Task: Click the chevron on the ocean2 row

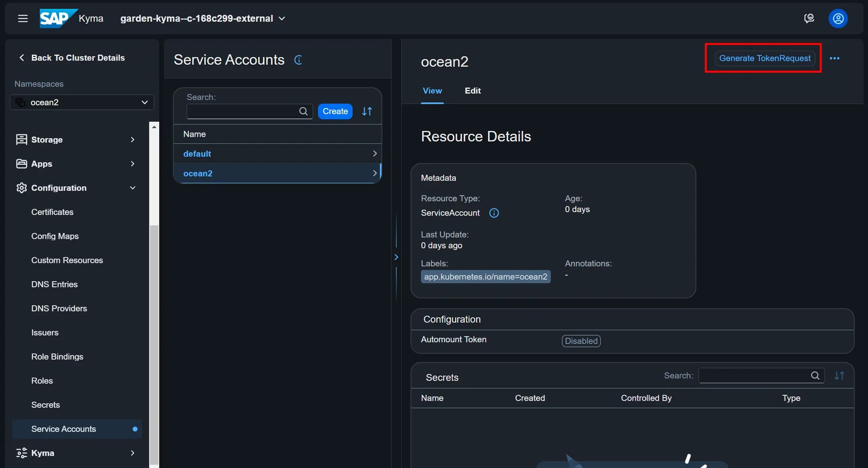Action: [375, 173]
